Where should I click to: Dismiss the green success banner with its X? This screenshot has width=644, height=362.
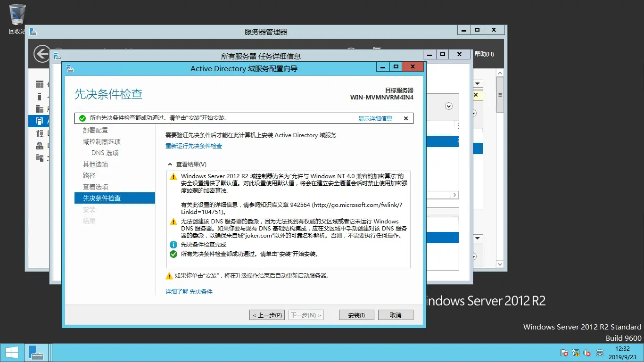[x=406, y=118]
